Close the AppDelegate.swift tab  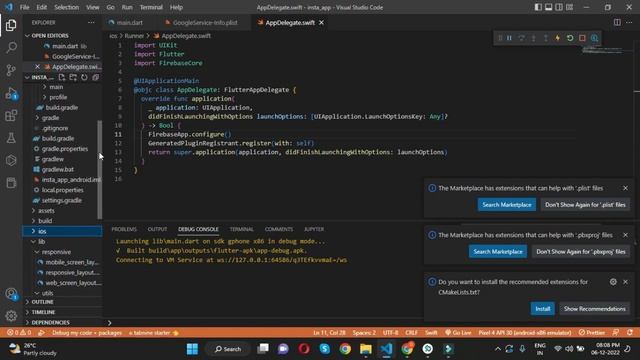click(321, 22)
